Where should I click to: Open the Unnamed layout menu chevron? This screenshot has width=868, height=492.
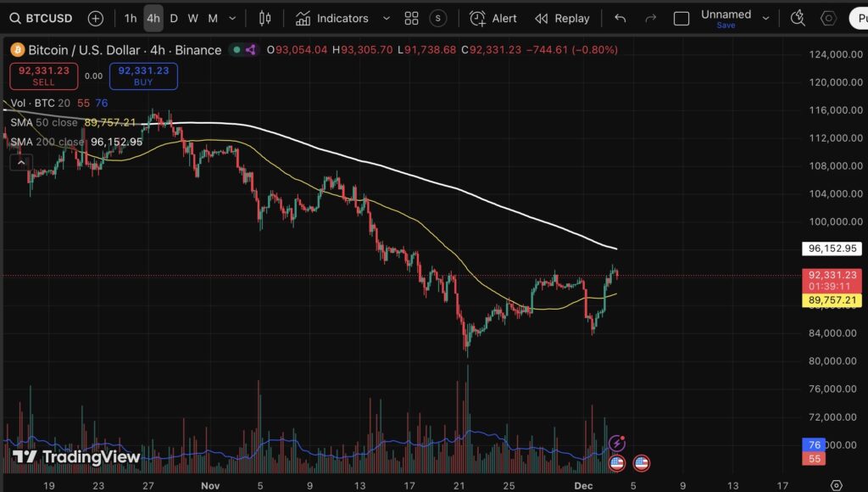765,17
